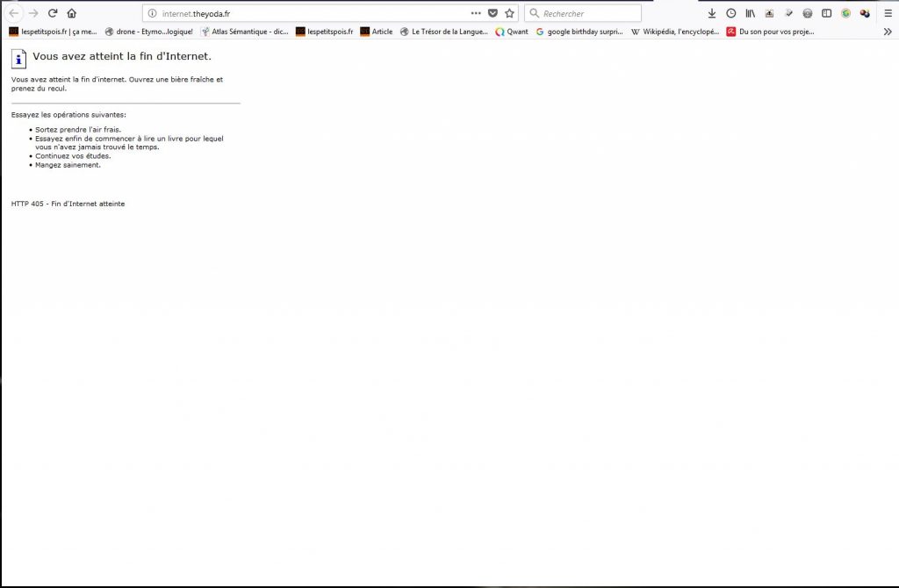Open the Atlas Sémantique bookmark
Screen dimensions: 899x588
pyautogui.click(x=244, y=32)
